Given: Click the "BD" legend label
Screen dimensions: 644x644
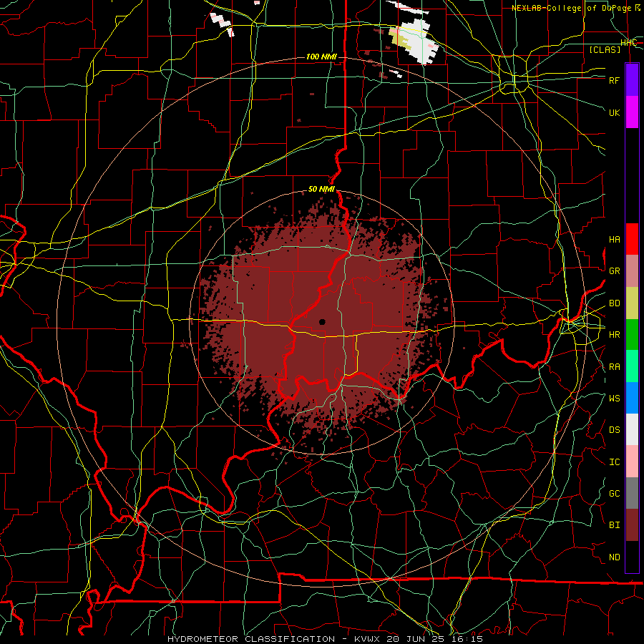Looking at the screenshot, I should (614, 303).
